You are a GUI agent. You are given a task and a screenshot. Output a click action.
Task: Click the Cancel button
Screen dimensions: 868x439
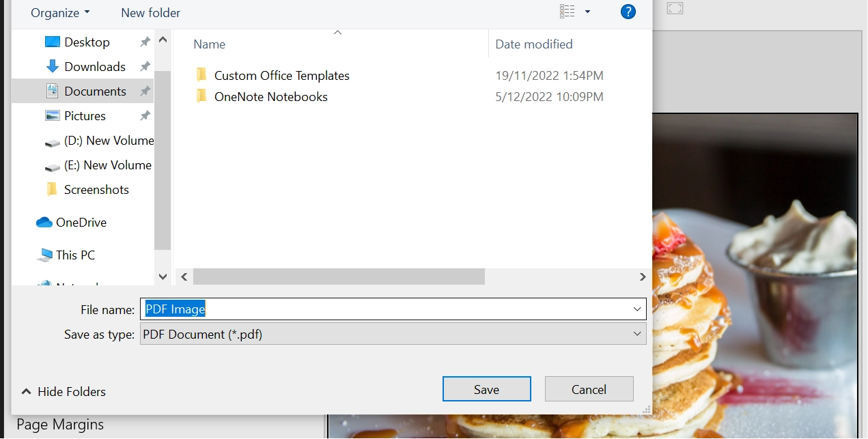point(589,389)
